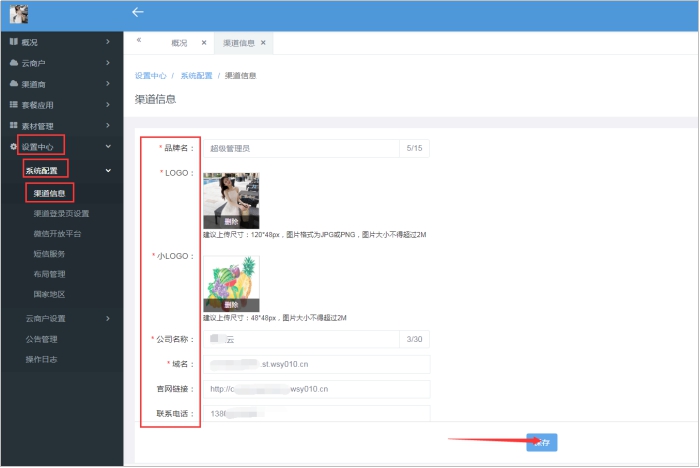Click the 套餐应用 grid icon
This screenshot has width=700, height=468.
(x=14, y=104)
